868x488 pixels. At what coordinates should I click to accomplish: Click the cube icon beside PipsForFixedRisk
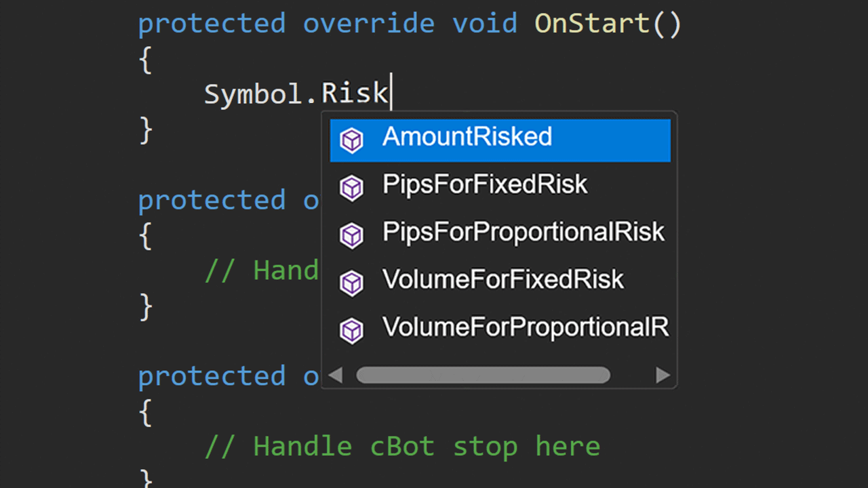[351, 188]
